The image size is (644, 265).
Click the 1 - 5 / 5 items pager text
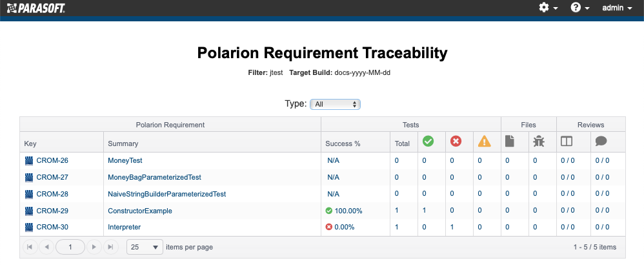click(595, 247)
